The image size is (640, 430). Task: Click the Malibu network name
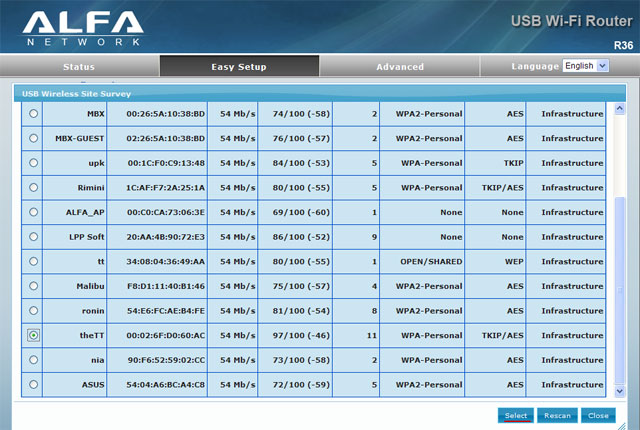pos(90,286)
